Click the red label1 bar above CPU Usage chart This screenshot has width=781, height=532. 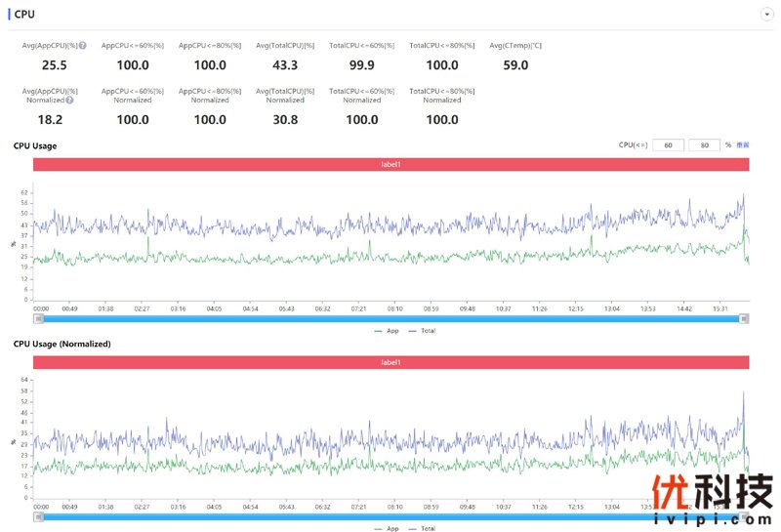click(x=390, y=165)
